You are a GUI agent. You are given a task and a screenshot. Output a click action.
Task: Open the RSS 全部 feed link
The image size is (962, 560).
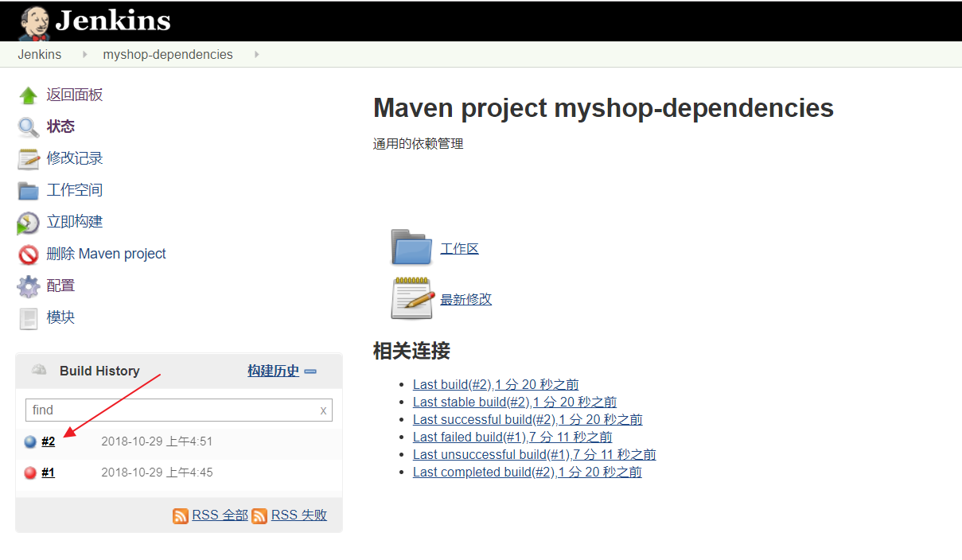point(220,515)
